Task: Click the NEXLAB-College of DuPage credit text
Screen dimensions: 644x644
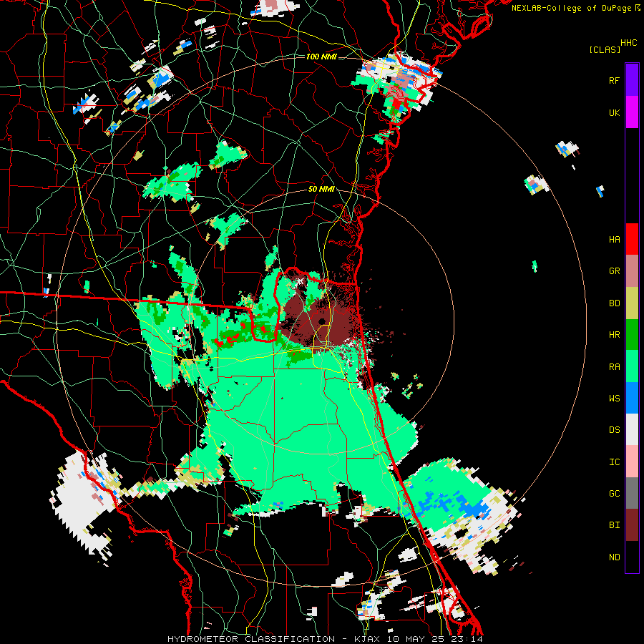Action: (576, 8)
